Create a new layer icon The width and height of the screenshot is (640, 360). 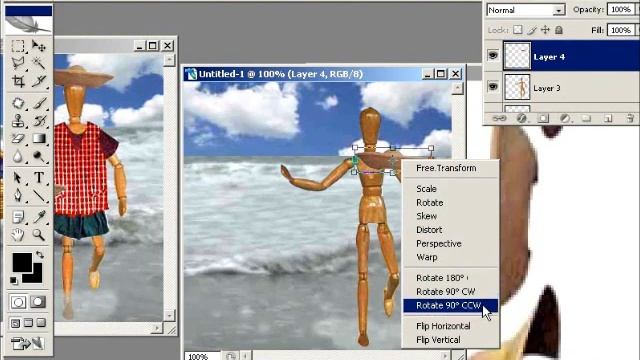(x=608, y=118)
